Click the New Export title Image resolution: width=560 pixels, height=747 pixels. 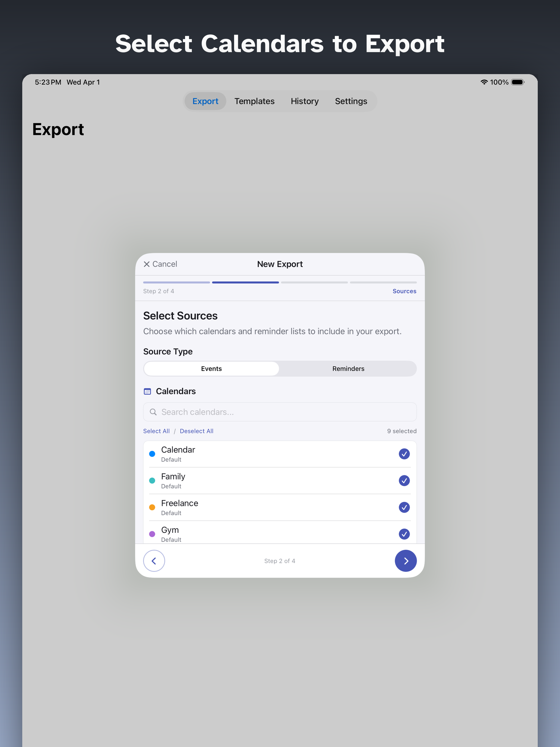pos(280,264)
